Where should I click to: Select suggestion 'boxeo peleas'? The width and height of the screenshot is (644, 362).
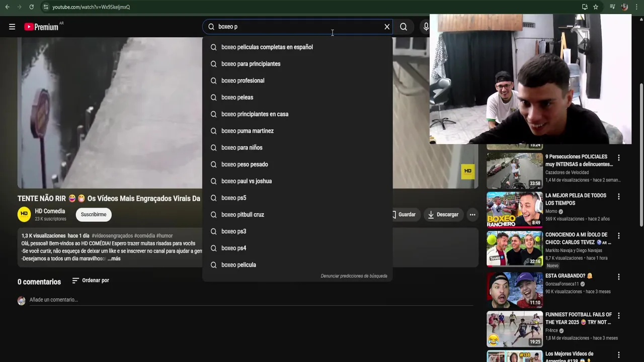click(297, 97)
